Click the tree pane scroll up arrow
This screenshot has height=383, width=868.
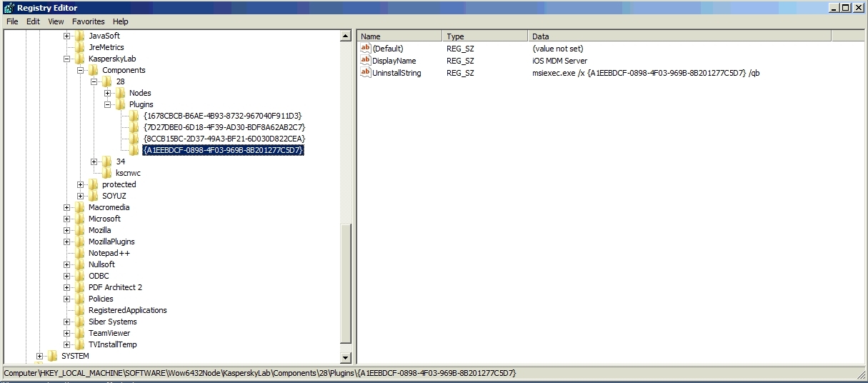click(x=346, y=36)
